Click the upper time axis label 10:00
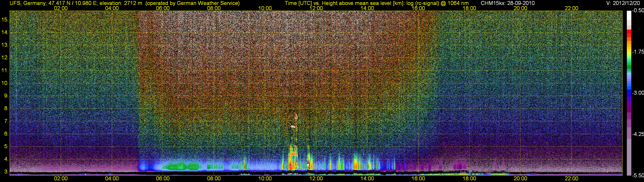The width and height of the screenshot is (644, 182). coord(265,8)
